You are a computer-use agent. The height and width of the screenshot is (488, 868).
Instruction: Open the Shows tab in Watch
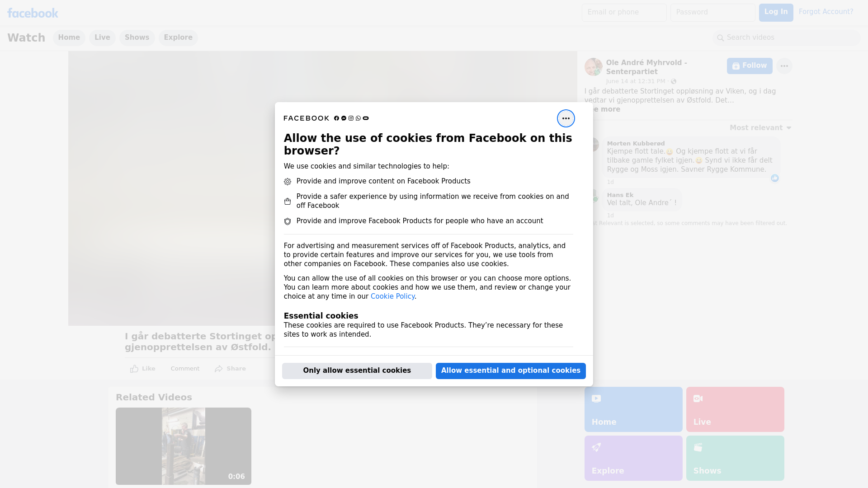tap(137, 38)
